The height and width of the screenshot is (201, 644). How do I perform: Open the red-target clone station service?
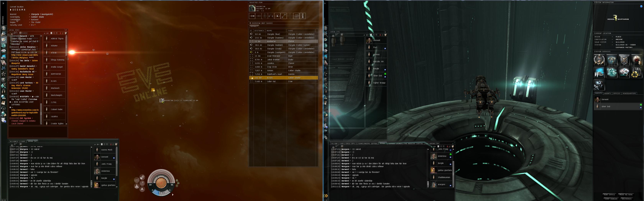[x=637, y=60]
